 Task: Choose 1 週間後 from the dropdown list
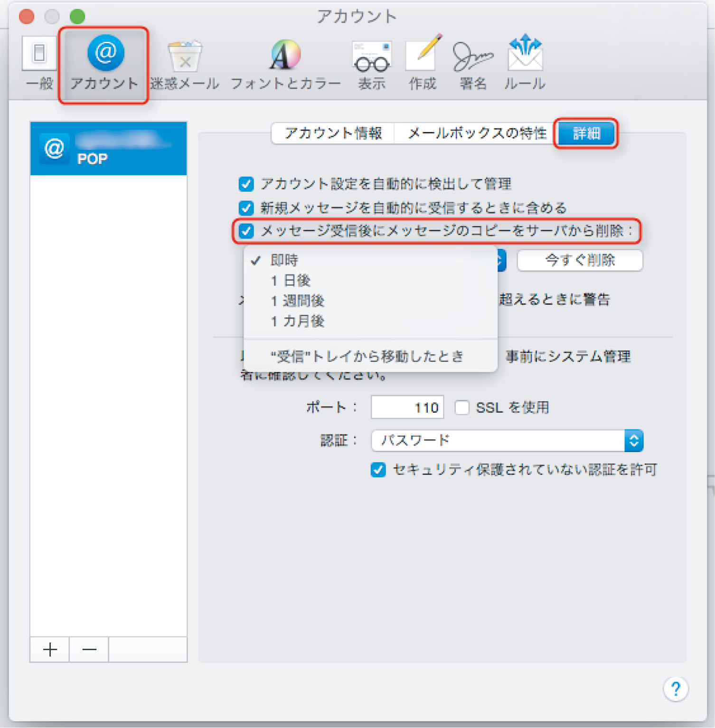(x=298, y=301)
